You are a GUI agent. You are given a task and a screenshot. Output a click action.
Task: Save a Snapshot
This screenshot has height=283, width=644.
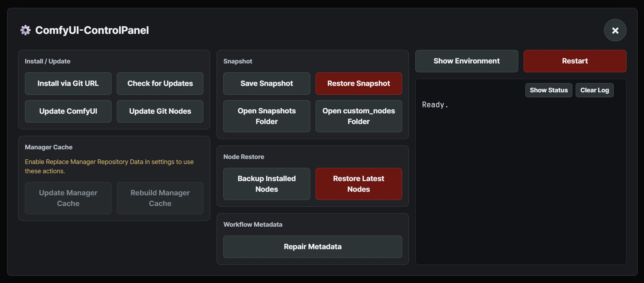tap(266, 83)
